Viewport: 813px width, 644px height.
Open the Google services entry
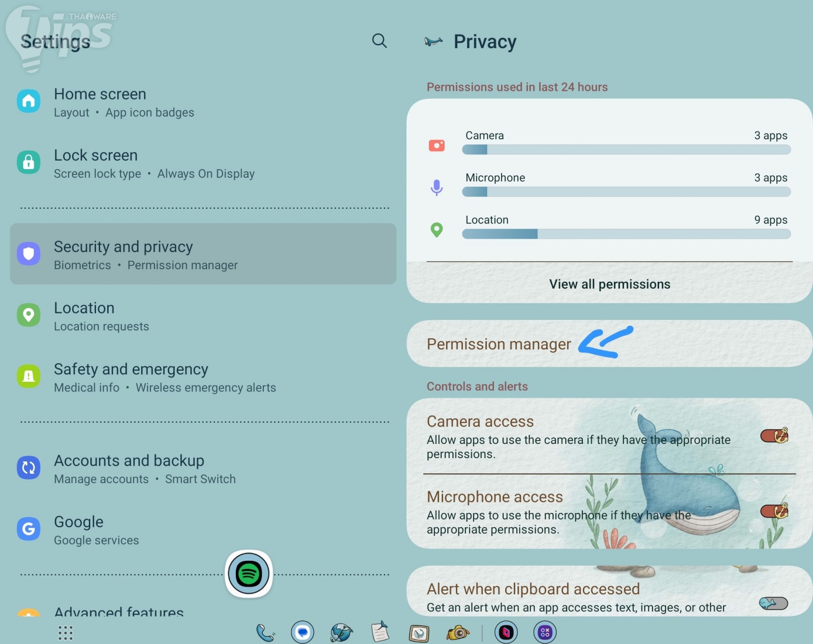pyautogui.click(x=203, y=530)
